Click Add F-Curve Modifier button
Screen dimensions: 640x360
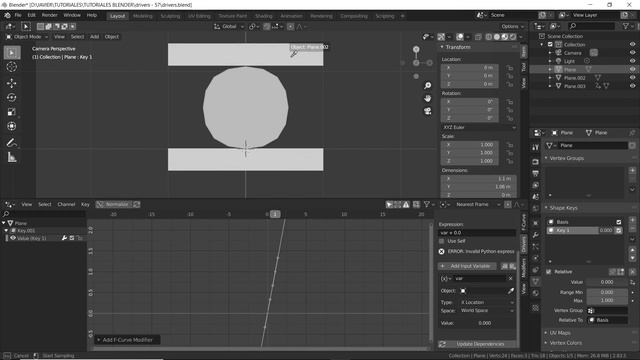point(127,340)
